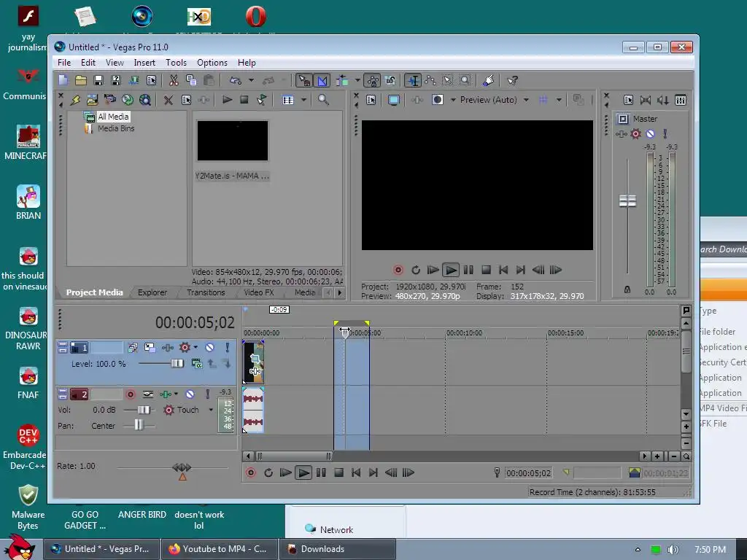Open Touch automation mode dropdown
This screenshot has height=560, width=747.
pos(211,410)
